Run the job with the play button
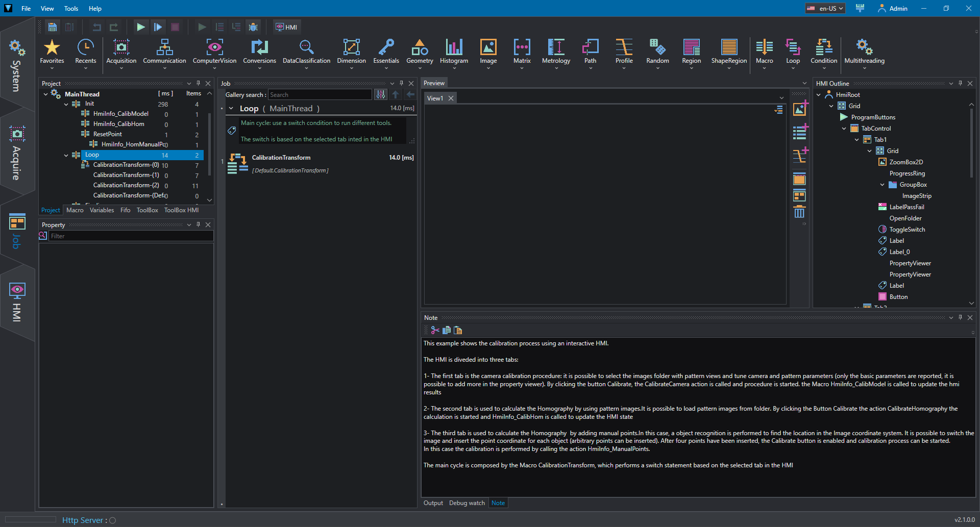The image size is (980, 527). click(140, 27)
